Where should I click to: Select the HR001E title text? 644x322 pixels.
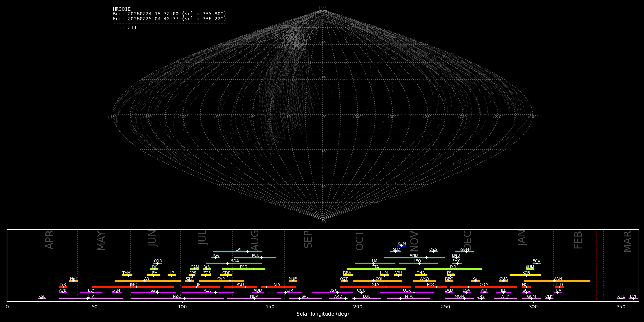click(122, 9)
